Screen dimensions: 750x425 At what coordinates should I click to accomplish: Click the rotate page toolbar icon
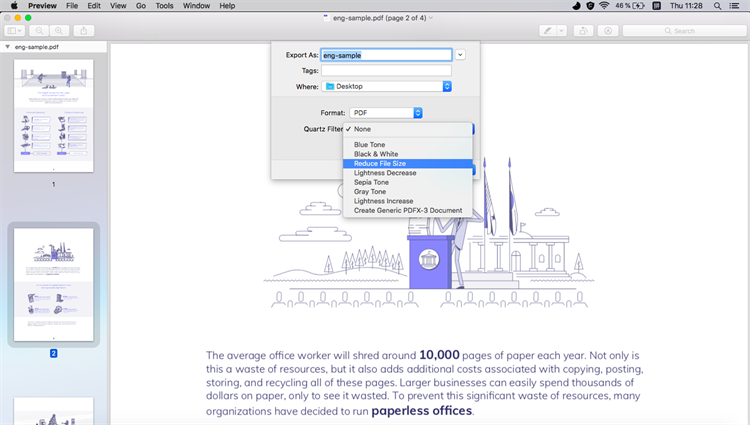583,31
